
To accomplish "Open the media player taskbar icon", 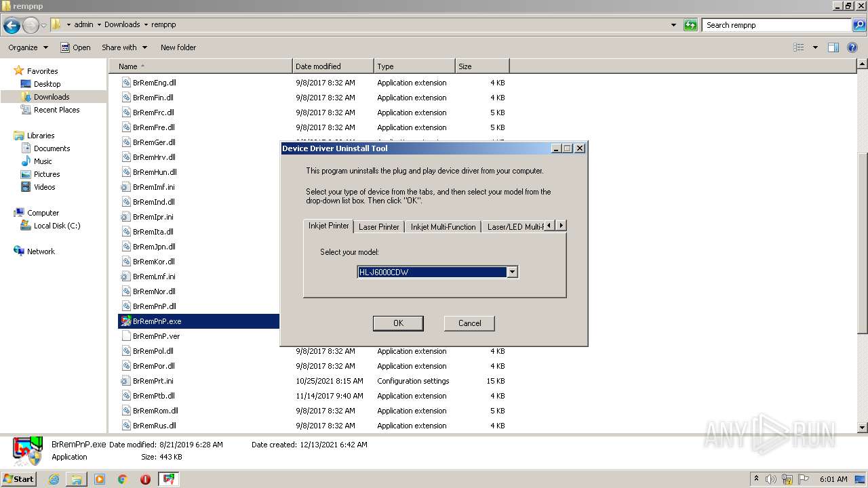I will point(100,479).
